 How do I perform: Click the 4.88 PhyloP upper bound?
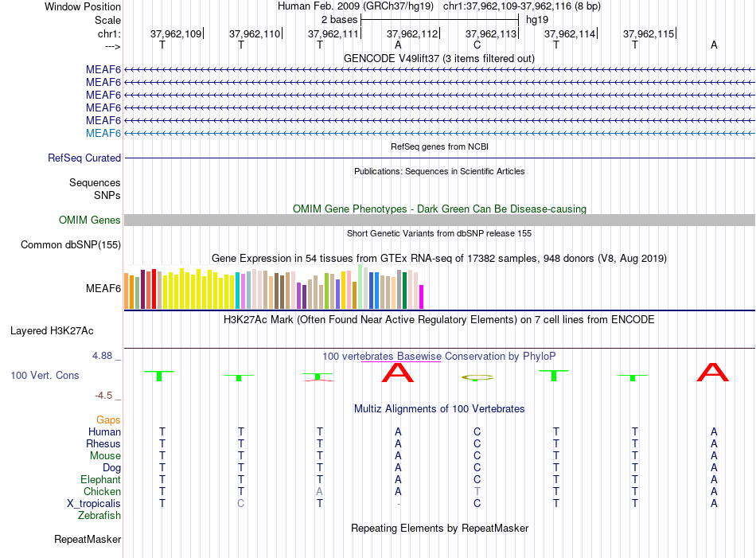tap(102, 356)
